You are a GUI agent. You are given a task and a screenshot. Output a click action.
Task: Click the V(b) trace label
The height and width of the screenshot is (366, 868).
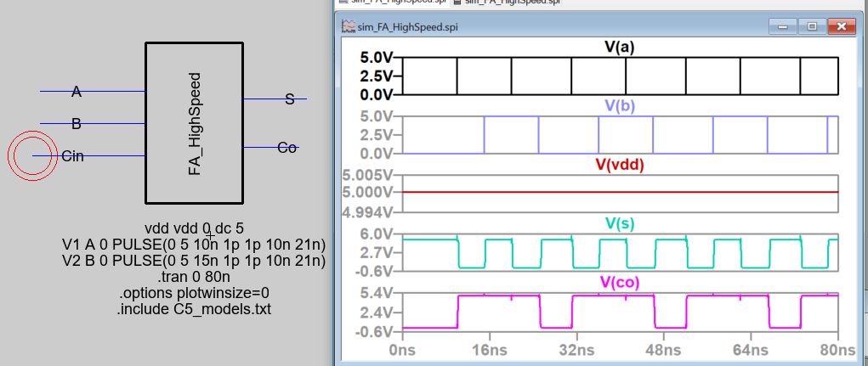tap(620, 106)
